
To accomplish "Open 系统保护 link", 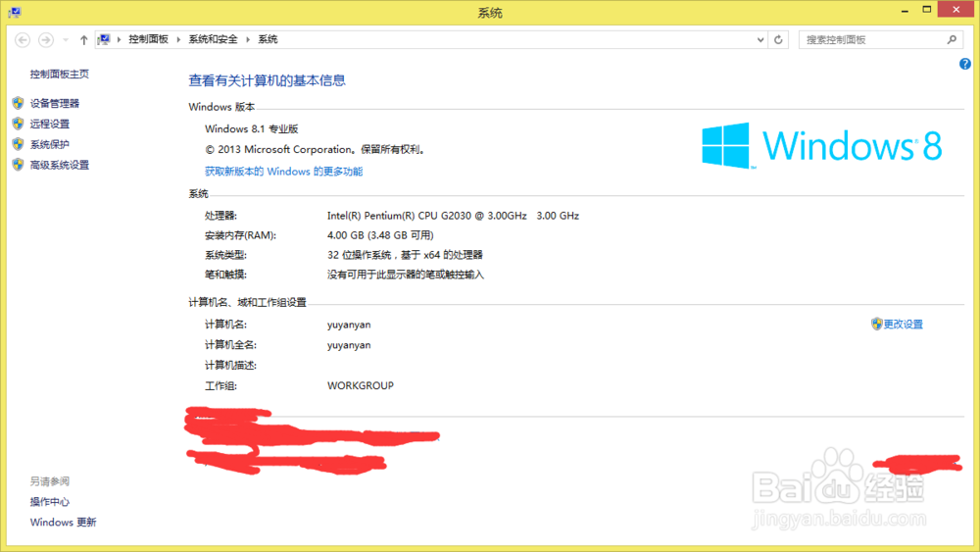I will tap(50, 144).
